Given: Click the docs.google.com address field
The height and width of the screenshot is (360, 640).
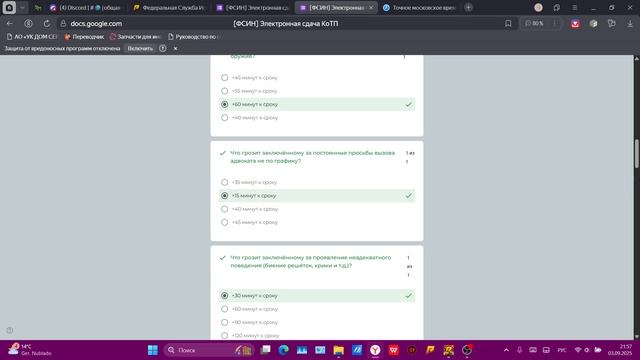Looking at the screenshot, I should coord(96,24).
